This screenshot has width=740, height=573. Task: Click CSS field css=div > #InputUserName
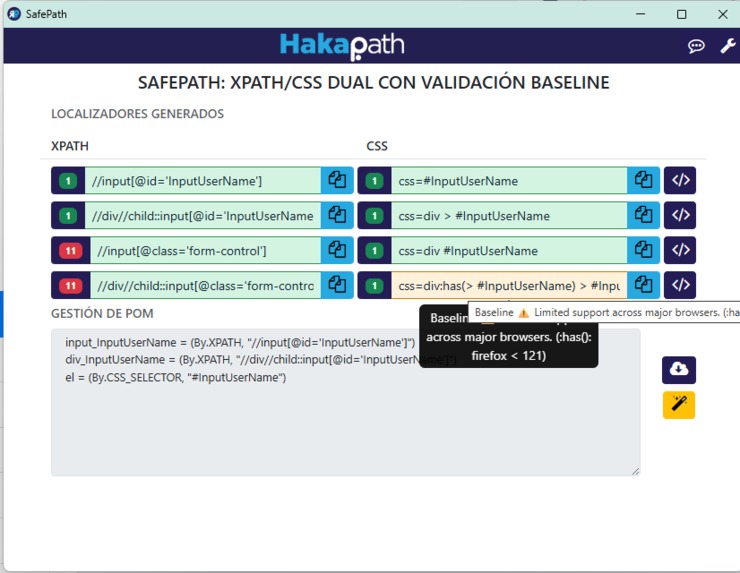pyautogui.click(x=509, y=215)
